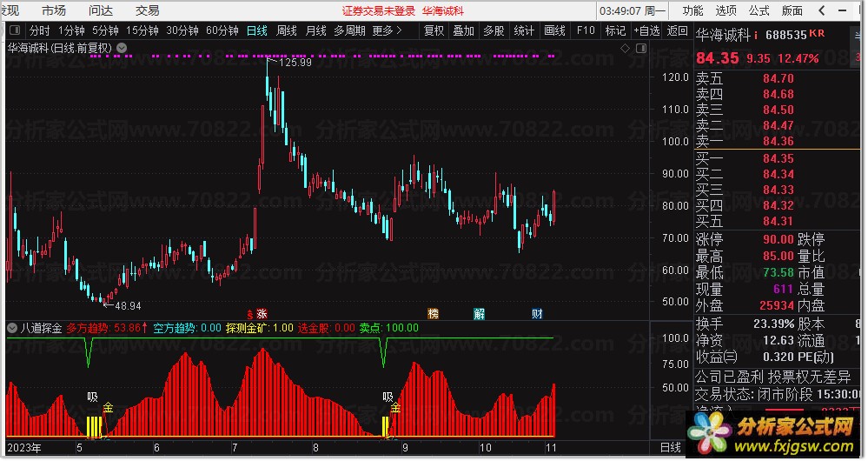The image size is (868, 461).
Task: Open the 选项 menu
Action: (x=726, y=10)
